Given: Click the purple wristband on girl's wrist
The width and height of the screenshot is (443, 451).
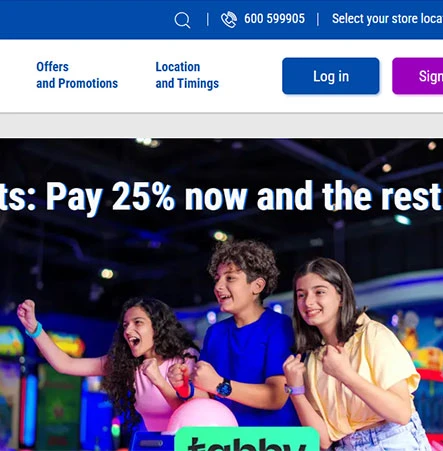Looking at the screenshot, I should pos(295,389).
